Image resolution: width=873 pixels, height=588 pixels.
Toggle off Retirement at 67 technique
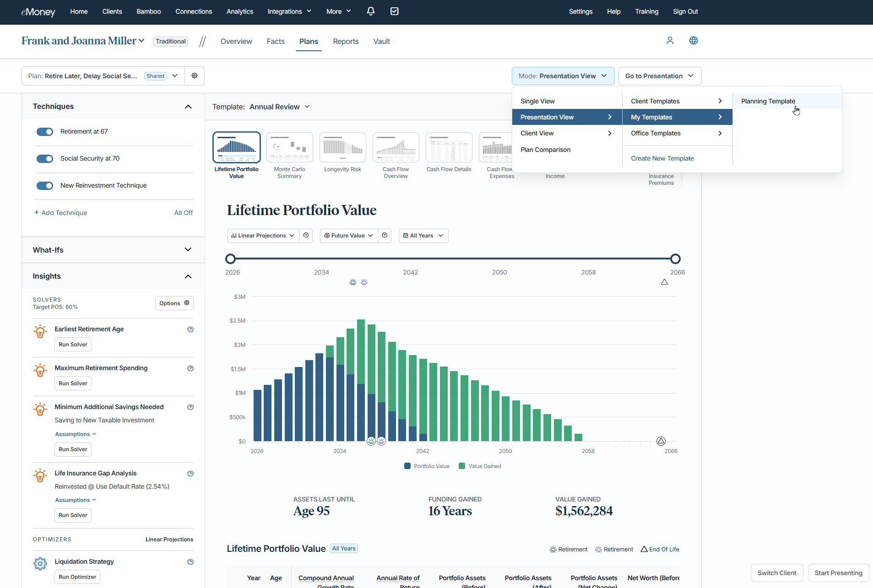tap(45, 131)
